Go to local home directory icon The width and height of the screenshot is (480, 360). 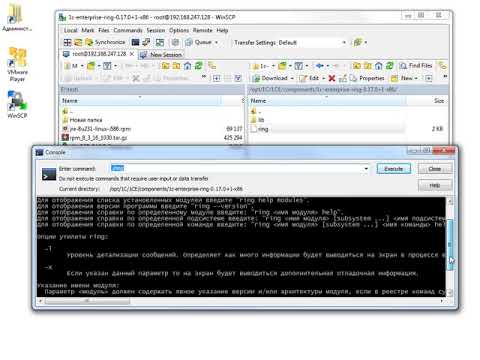coord(187,66)
